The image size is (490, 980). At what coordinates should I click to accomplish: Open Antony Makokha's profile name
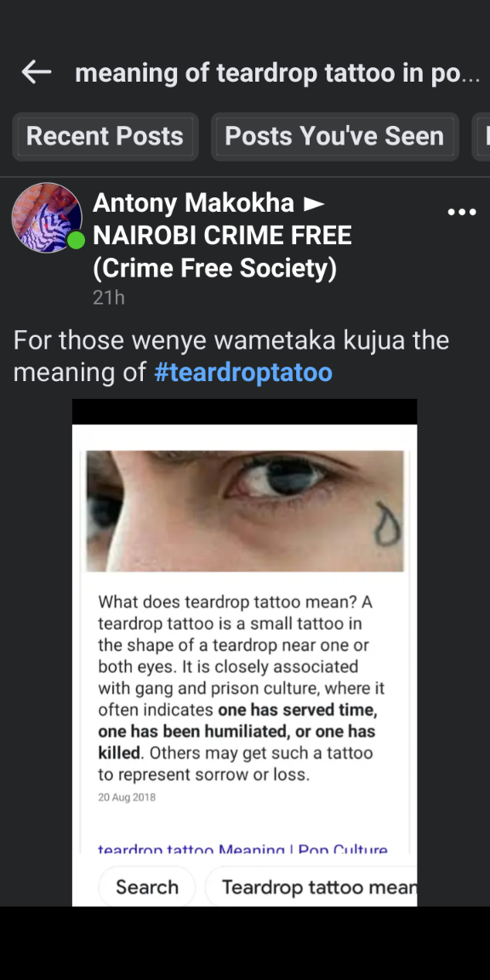point(194,203)
